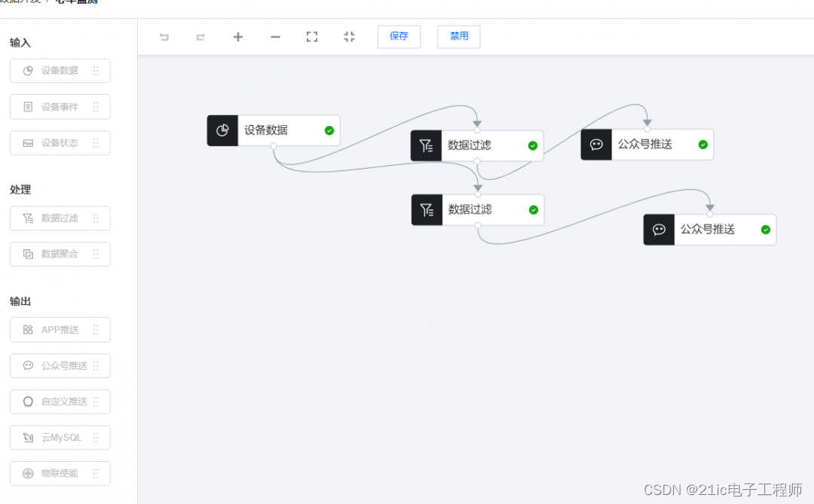The height and width of the screenshot is (504, 814).
Task: Click the green check on the upper 数据过滤 node
Action: tap(533, 146)
